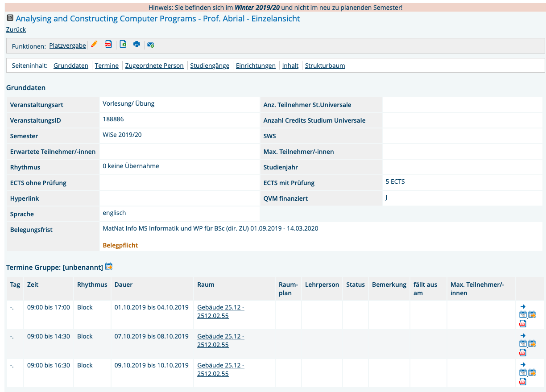546x392 pixels.
Task: Click the Belegpflicht text
Action: point(120,245)
